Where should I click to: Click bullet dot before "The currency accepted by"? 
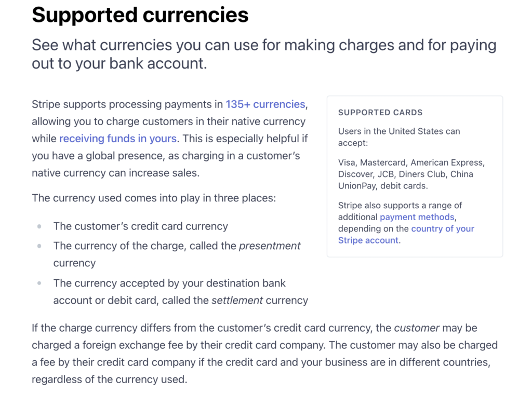pos(39,283)
